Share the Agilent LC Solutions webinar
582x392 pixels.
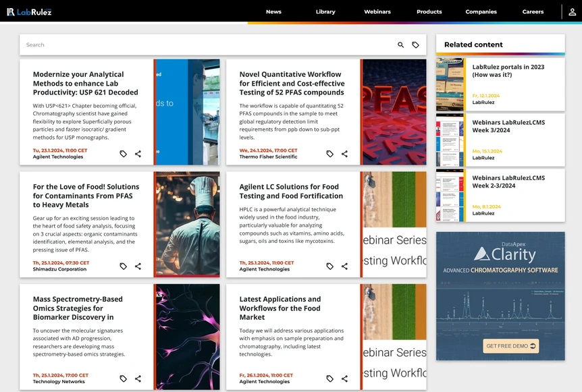click(344, 266)
